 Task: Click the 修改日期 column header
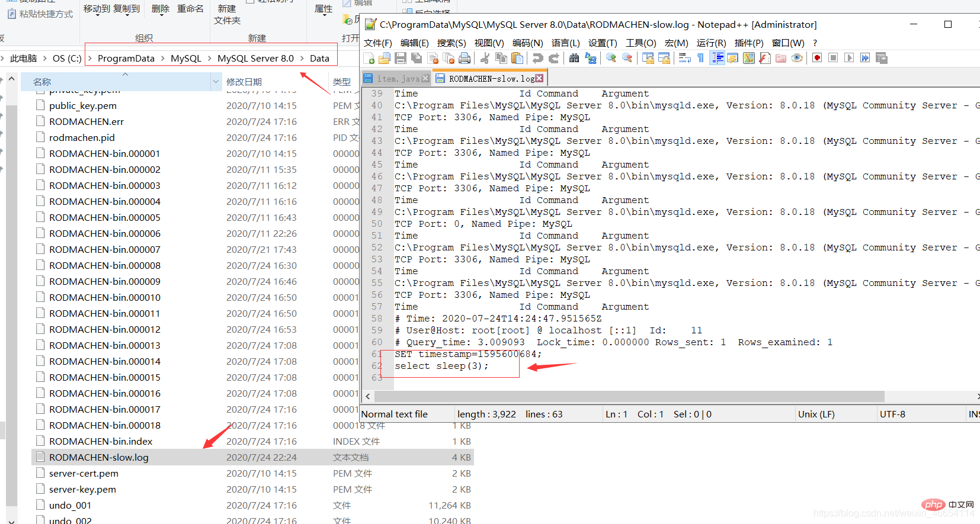click(244, 82)
